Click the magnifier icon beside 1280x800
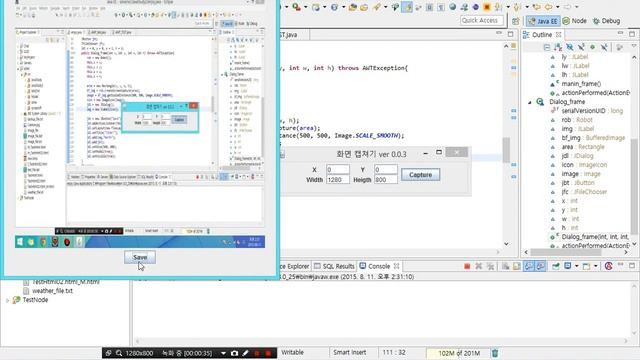640x360 pixels. coord(119,353)
